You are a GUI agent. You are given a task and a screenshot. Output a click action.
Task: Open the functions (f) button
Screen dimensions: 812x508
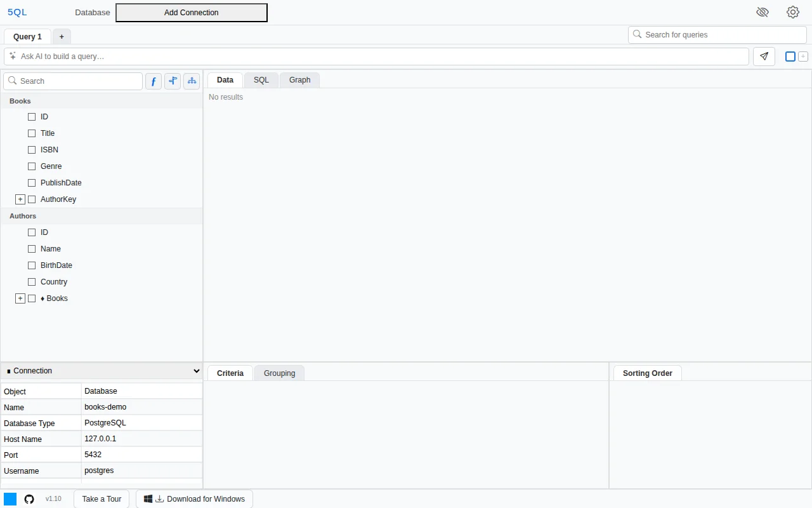[154, 81]
